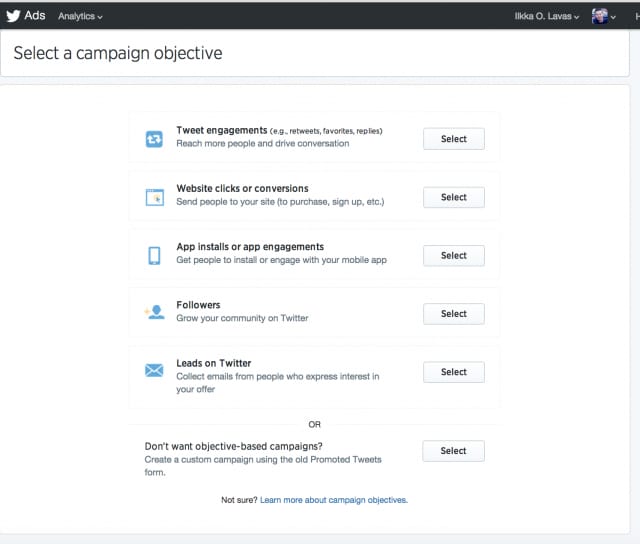The image size is (640, 544).
Task: Click the Followers heading text
Action: pyautogui.click(x=198, y=305)
